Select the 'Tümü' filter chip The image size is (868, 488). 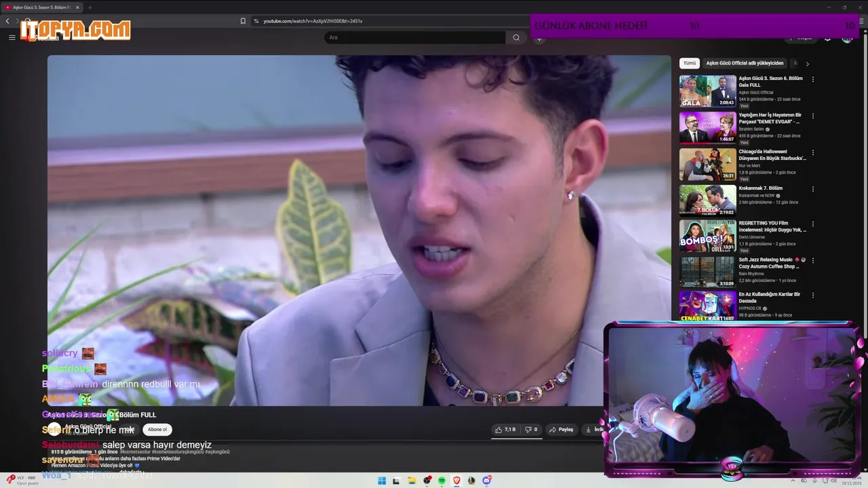(x=690, y=63)
